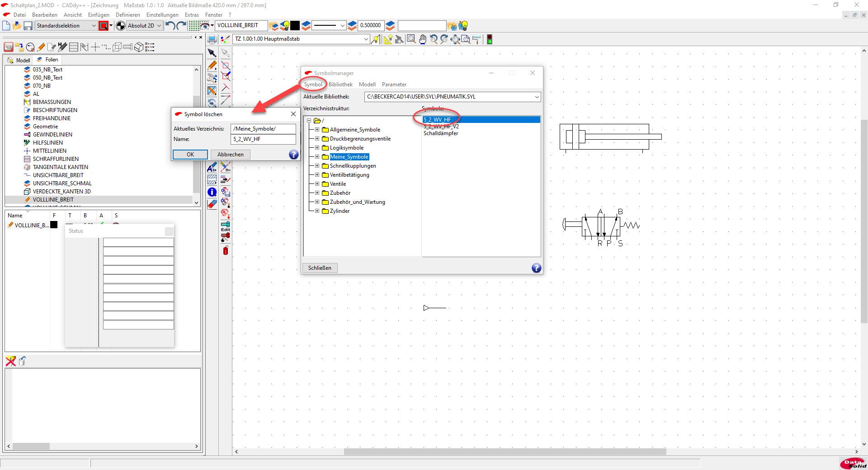
Task: Open the Einfügen menu
Action: click(x=99, y=15)
